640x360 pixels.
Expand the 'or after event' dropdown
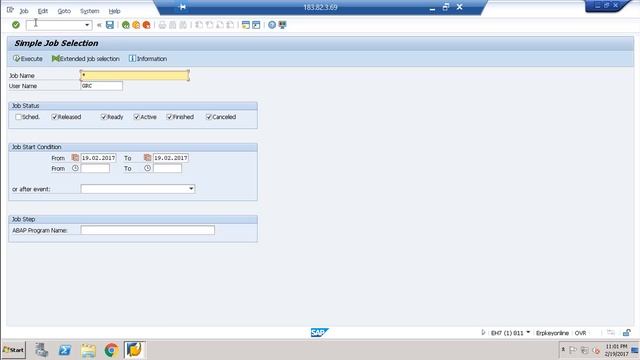[x=191, y=189]
